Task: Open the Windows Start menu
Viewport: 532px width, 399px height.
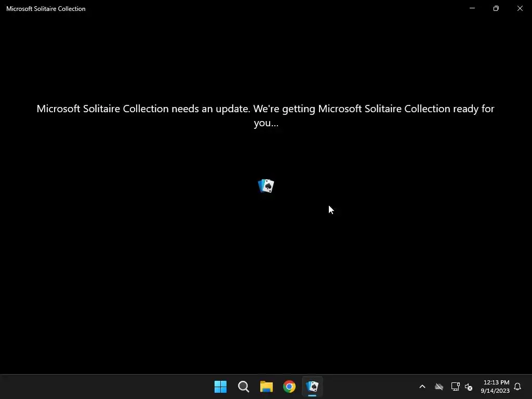Action: 220,387
